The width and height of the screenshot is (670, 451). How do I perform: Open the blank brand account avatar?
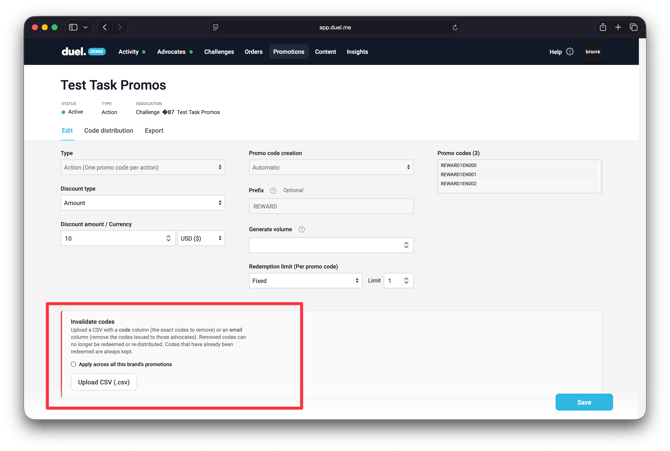point(593,52)
